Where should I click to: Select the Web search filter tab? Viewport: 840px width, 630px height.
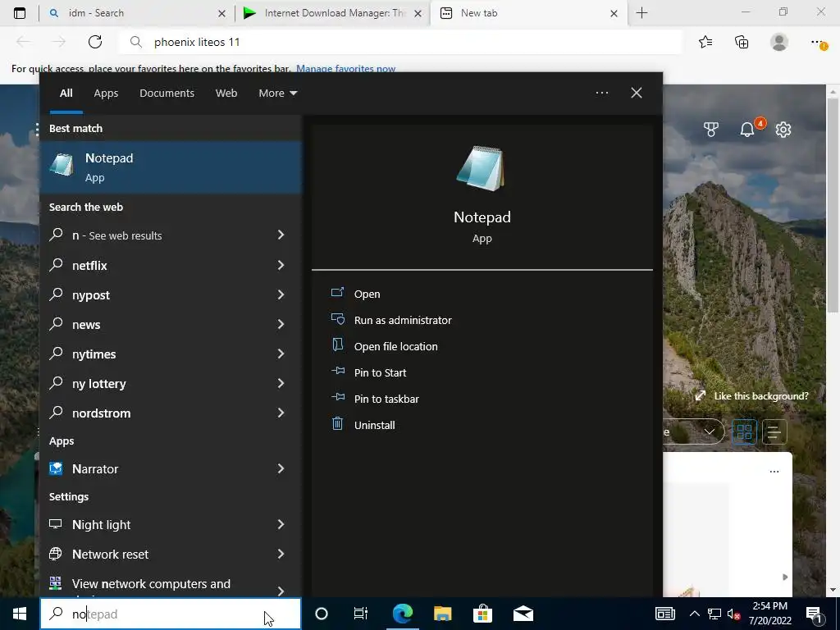[226, 93]
